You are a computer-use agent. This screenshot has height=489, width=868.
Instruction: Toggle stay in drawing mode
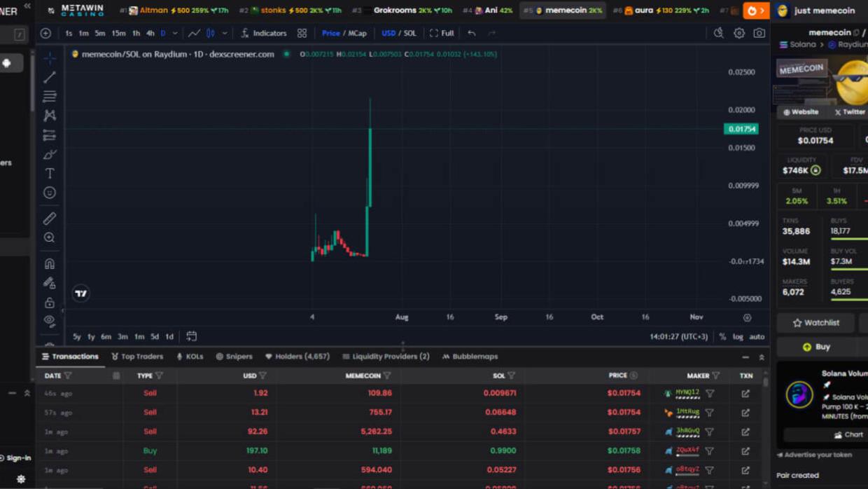pos(49,283)
